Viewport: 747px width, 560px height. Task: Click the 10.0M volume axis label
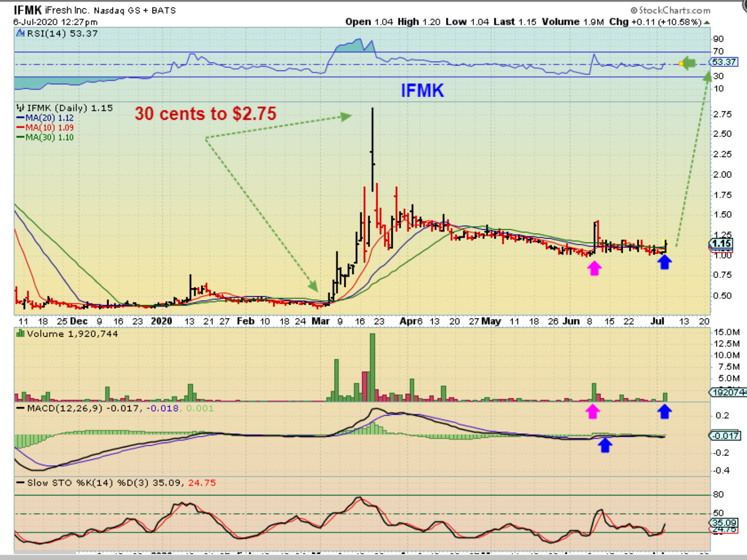tap(727, 355)
